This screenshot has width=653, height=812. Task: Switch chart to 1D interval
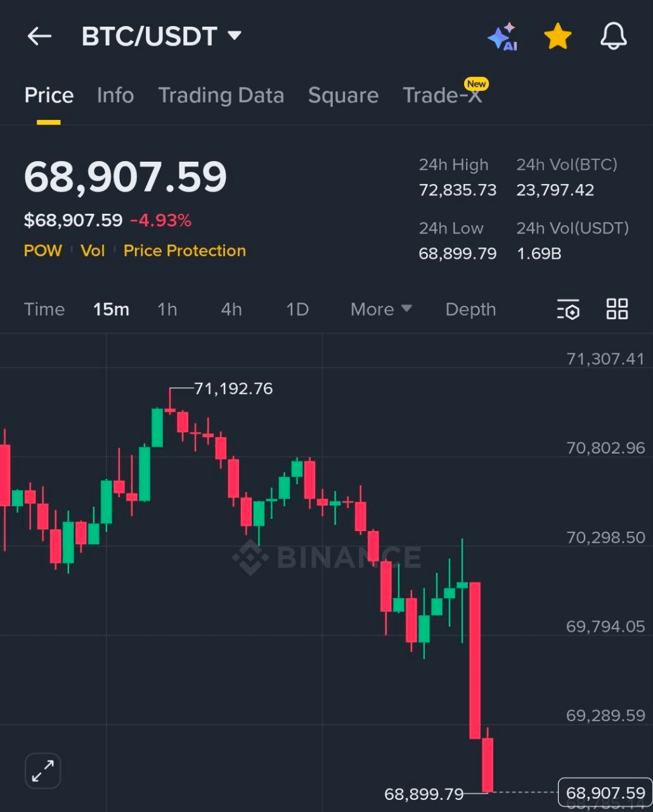point(297,310)
